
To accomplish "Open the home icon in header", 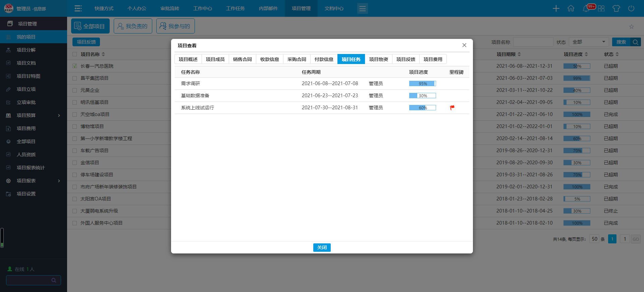I will [571, 8].
